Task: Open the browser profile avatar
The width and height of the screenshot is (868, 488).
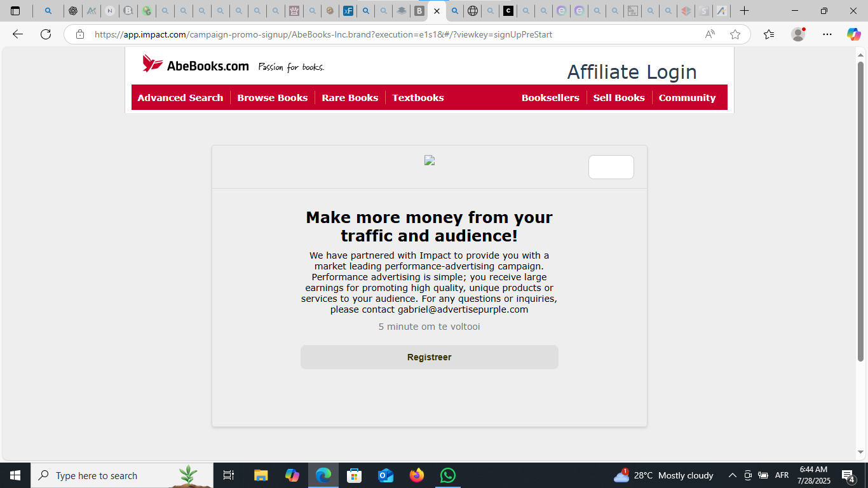Action: 798,34
